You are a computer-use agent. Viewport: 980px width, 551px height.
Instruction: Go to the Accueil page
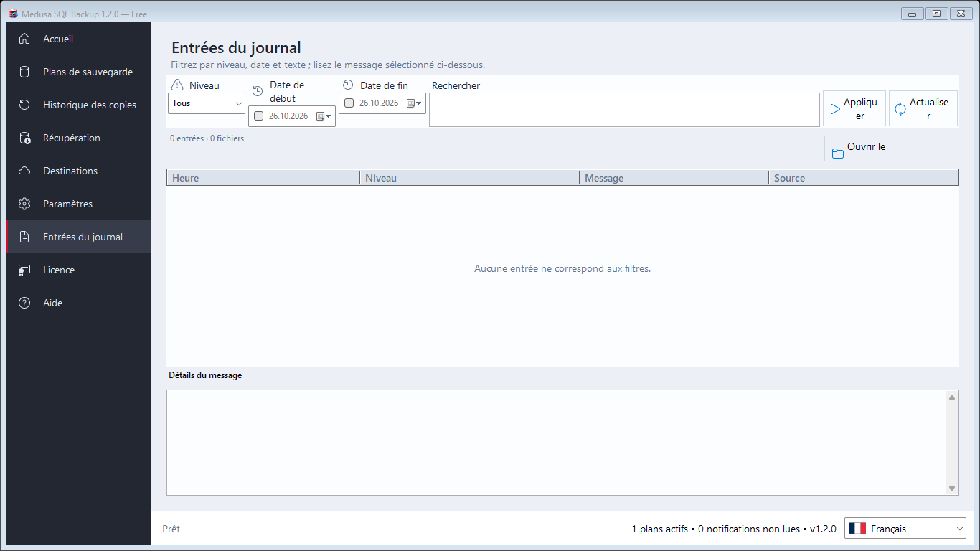coord(79,39)
